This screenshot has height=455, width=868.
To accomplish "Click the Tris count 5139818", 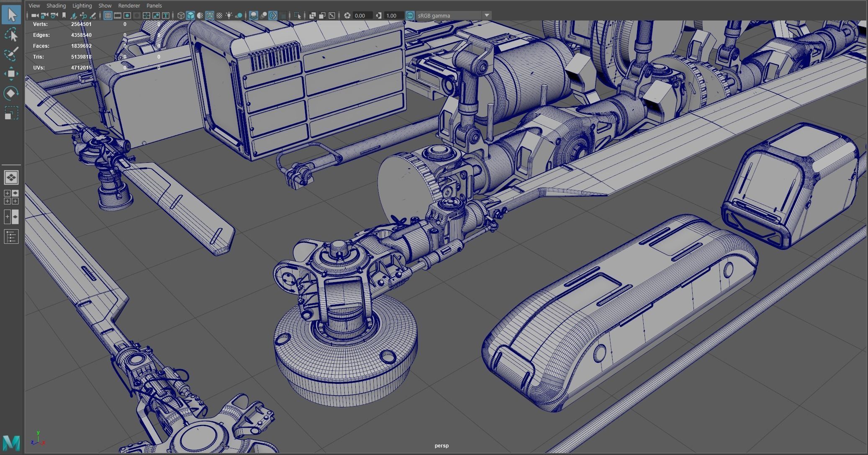I will pos(81,57).
